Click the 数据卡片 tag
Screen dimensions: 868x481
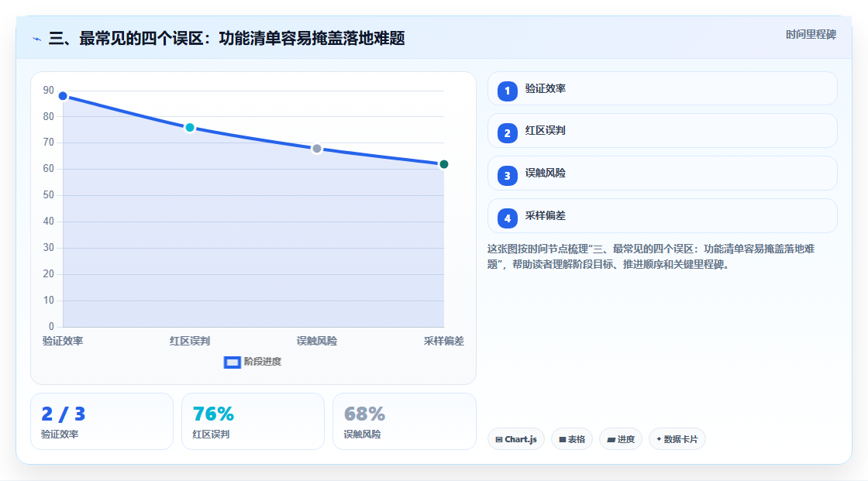677,439
